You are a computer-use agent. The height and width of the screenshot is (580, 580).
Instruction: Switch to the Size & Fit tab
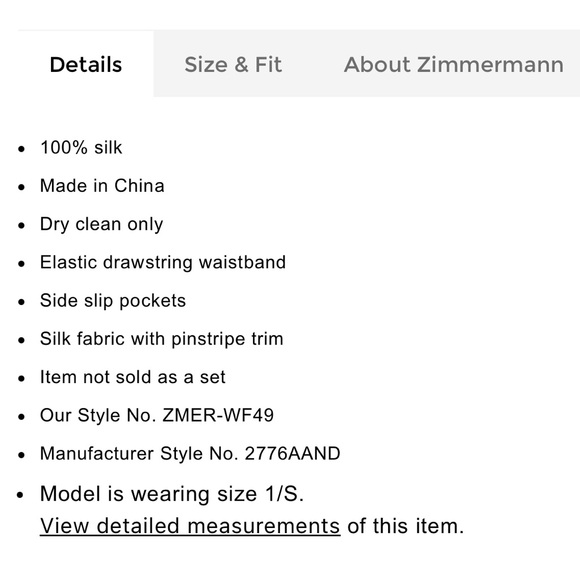[233, 64]
